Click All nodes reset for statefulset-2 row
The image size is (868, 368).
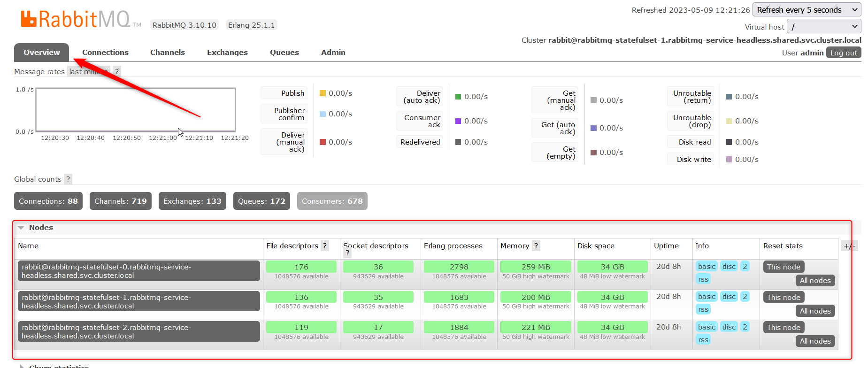click(815, 341)
